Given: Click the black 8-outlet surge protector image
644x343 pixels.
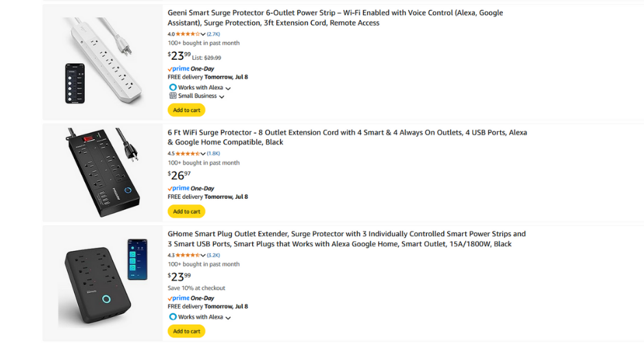Looking at the screenshot, I should point(103,171).
